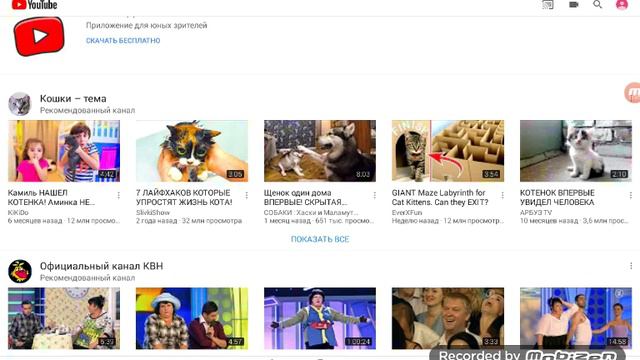Open Кошки – тема channel avatar
Screen dimensions: 640x360
click(20, 104)
